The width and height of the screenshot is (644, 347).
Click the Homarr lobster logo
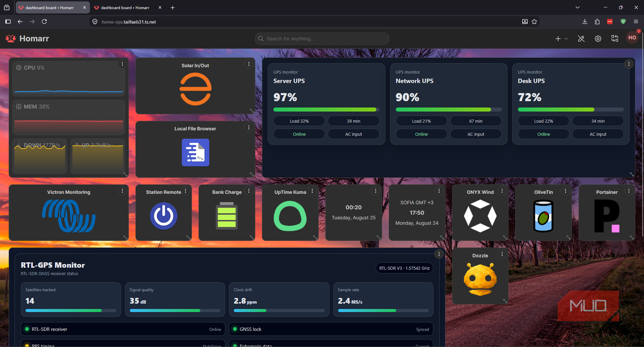pos(11,38)
